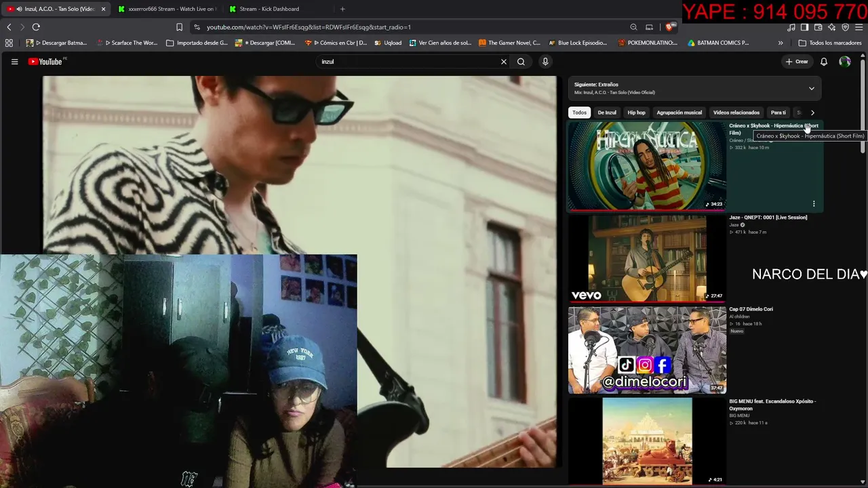
Task: Click the magnifier search button
Action: tap(521, 62)
